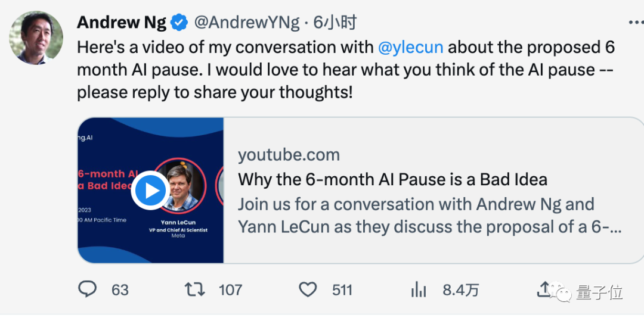Click the 107 retweets count
Screen dimensions: 644x321
pos(230,290)
